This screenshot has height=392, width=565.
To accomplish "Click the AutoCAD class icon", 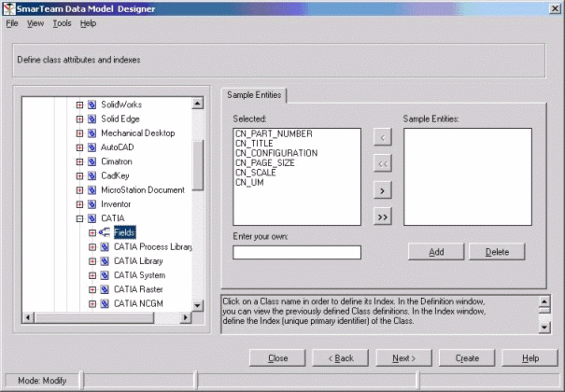I will click(x=92, y=147).
